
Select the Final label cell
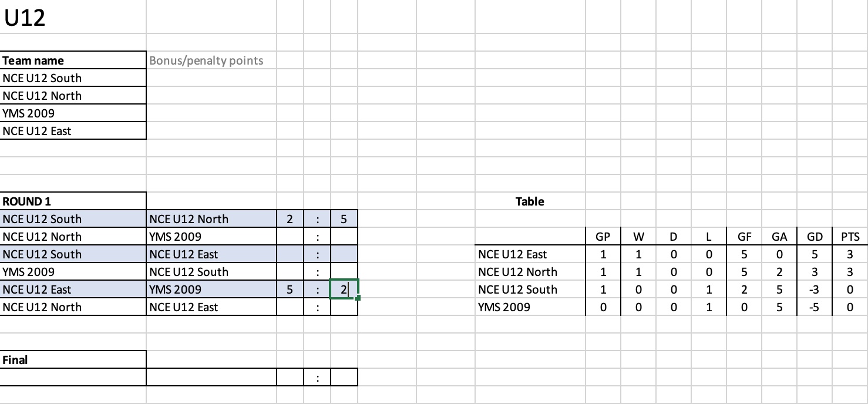pos(73,360)
